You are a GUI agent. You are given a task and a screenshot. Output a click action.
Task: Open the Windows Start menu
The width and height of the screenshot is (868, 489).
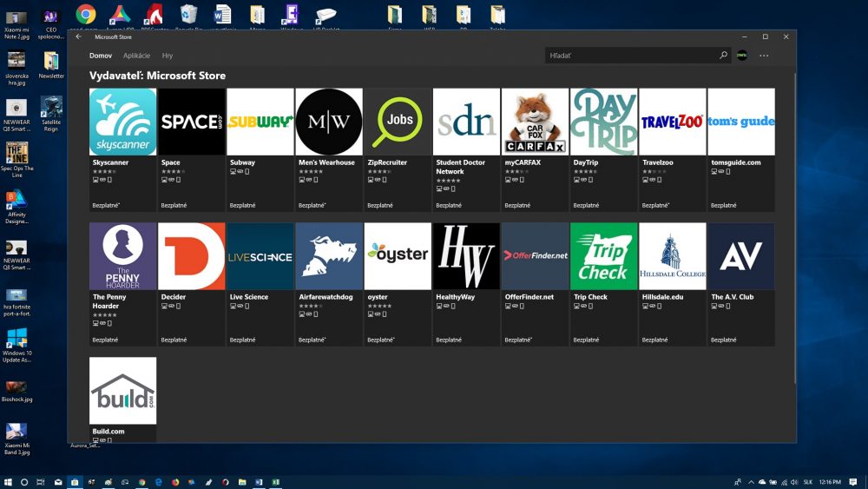click(8, 482)
